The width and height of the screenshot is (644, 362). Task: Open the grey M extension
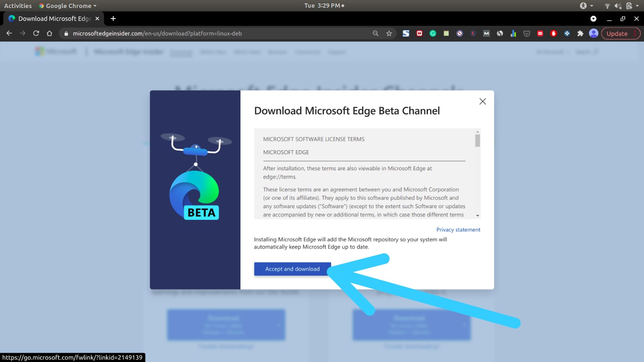click(x=487, y=33)
